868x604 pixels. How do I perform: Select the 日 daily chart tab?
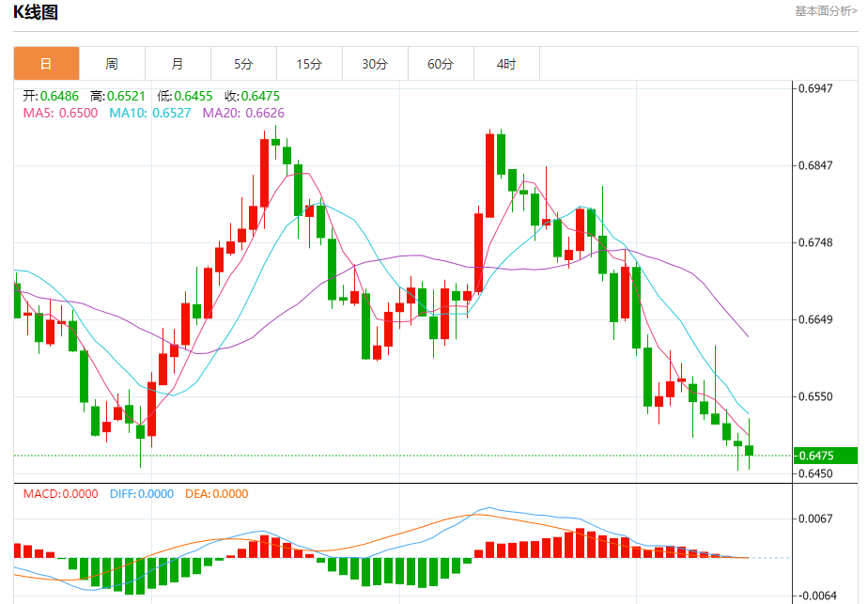pos(47,64)
